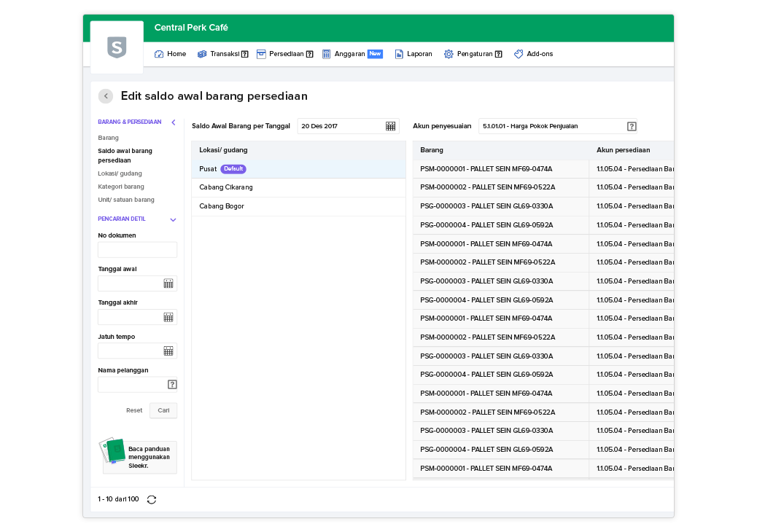Click the 20 Des 2017 date field

click(x=348, y=126)
